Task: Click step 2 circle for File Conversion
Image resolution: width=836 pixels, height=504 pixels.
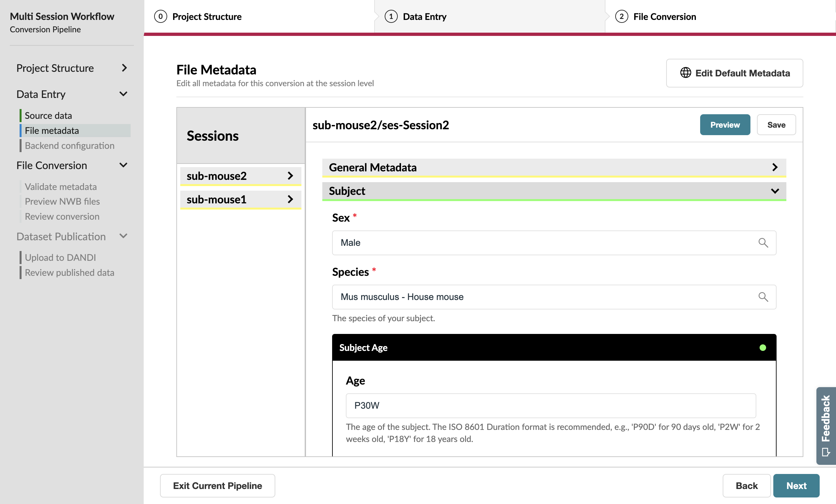Action: tap(621, 16)
